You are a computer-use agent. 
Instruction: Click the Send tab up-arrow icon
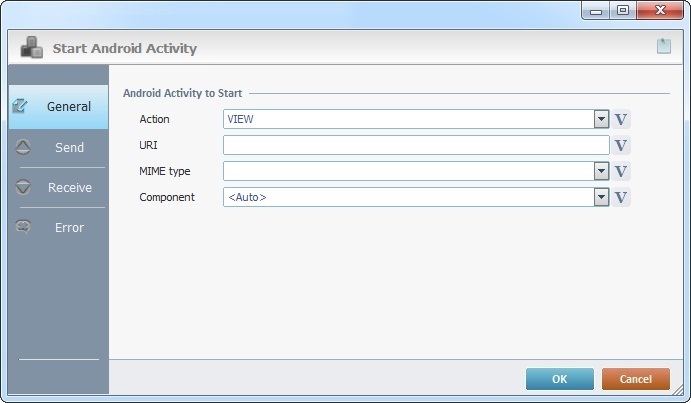click(x=23, y=147)
